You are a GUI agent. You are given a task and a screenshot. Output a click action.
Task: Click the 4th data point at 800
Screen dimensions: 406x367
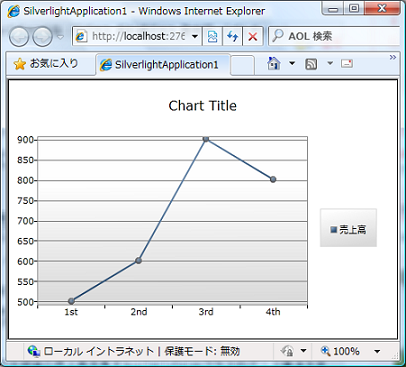[x=273, y=180]
